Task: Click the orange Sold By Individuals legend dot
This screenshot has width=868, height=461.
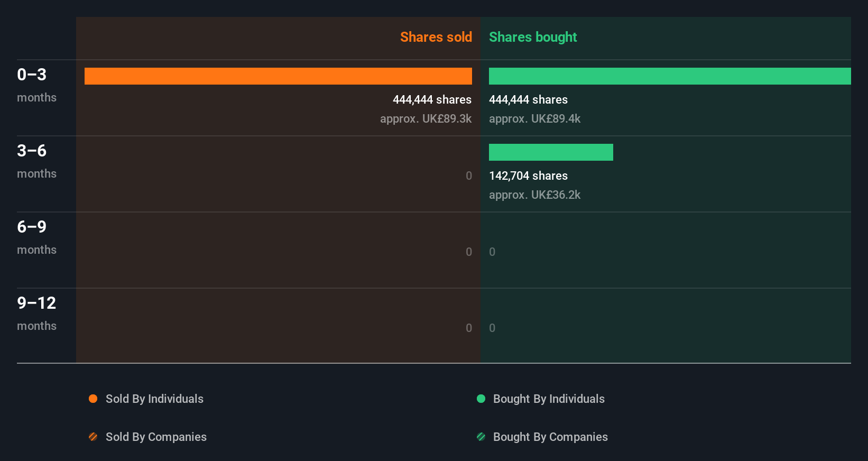Action: click(93, 399)
